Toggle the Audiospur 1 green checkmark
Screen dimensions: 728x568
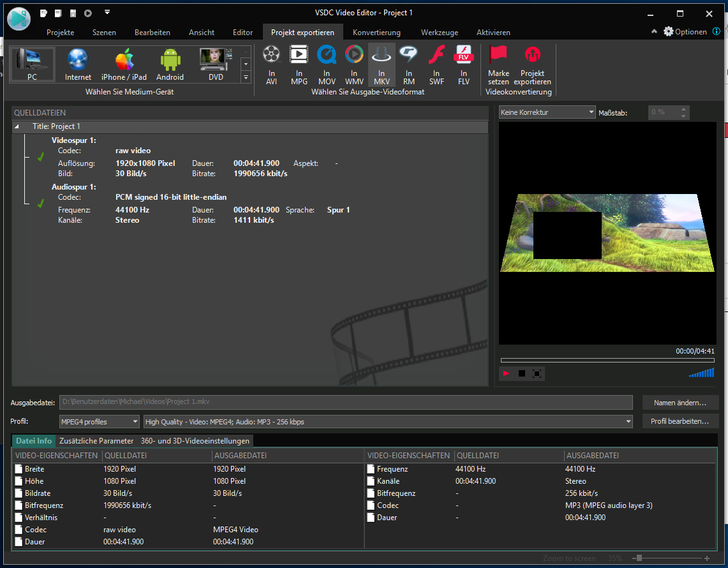click(x=41, y=204)
